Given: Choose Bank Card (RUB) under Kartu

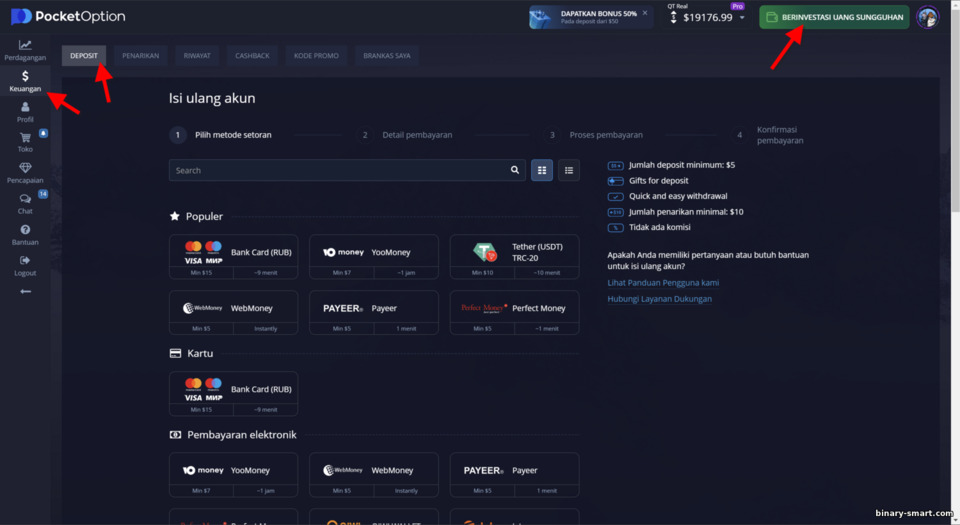Looking at the screenshot, I should click(233, 393).
